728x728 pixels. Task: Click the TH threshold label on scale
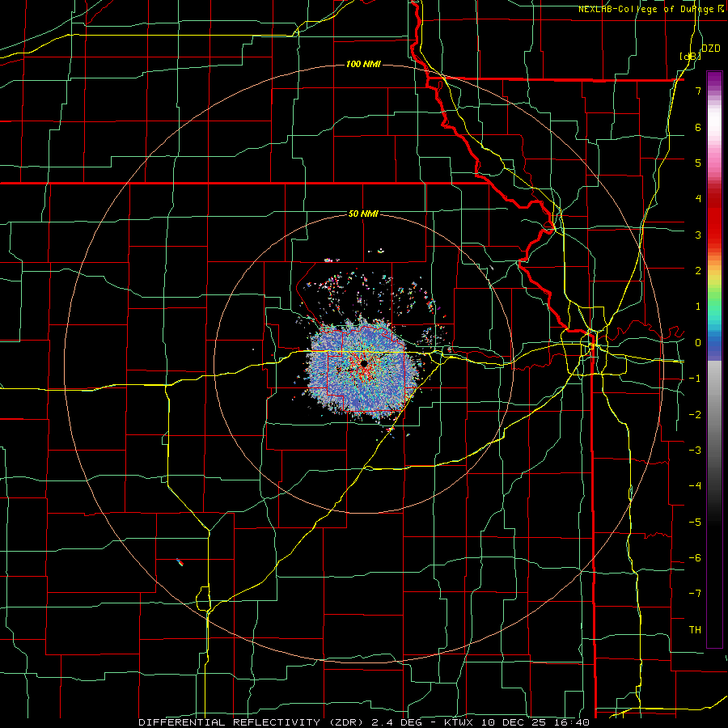(x=695, y=630)
